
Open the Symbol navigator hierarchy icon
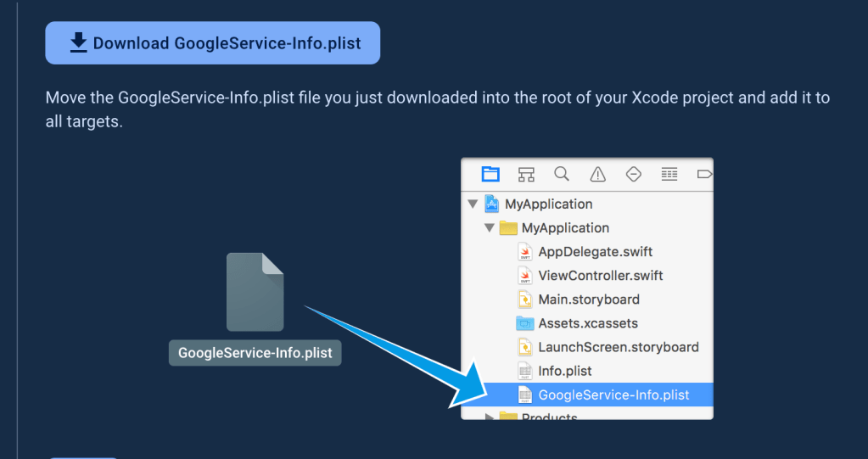tap(526, 174)
